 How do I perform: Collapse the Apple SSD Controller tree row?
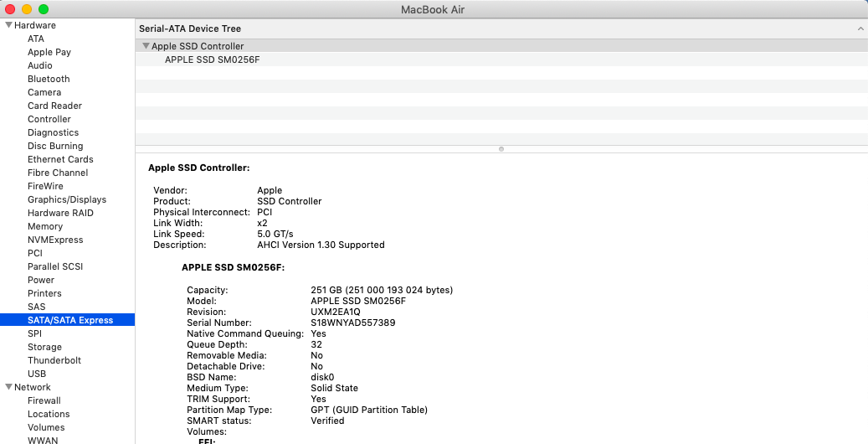[146, 46]
